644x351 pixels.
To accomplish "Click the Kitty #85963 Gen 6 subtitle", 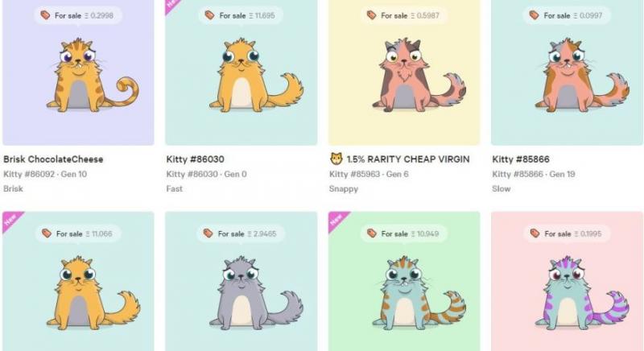I will 369,174.
